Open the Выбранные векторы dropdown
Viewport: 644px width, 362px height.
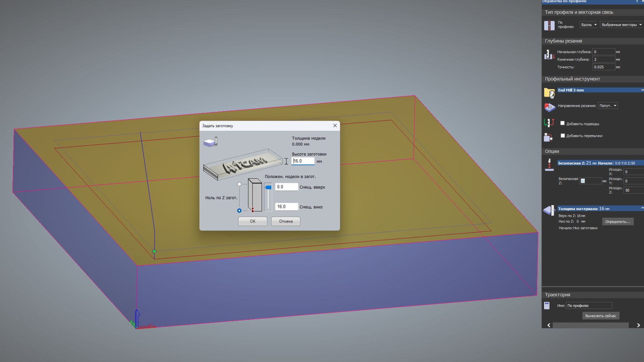(x=621, y=25)
